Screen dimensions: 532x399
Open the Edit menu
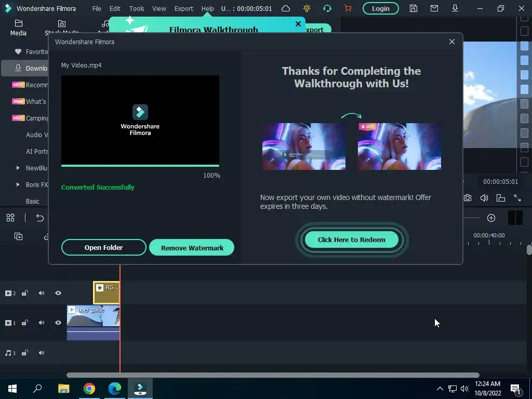click(x=115, y=8)
